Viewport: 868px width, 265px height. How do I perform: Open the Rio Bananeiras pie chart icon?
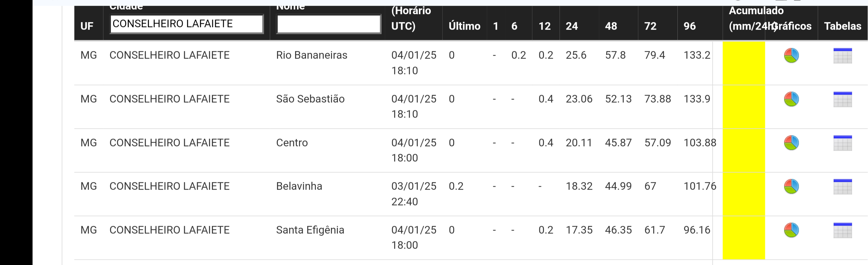[x=791, y=55]
